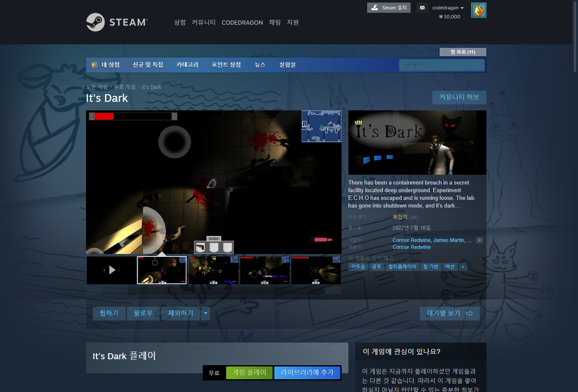Click the Steam 설치 download button
The width and height of the screenshot is (578, 392).
pos(389,8)
